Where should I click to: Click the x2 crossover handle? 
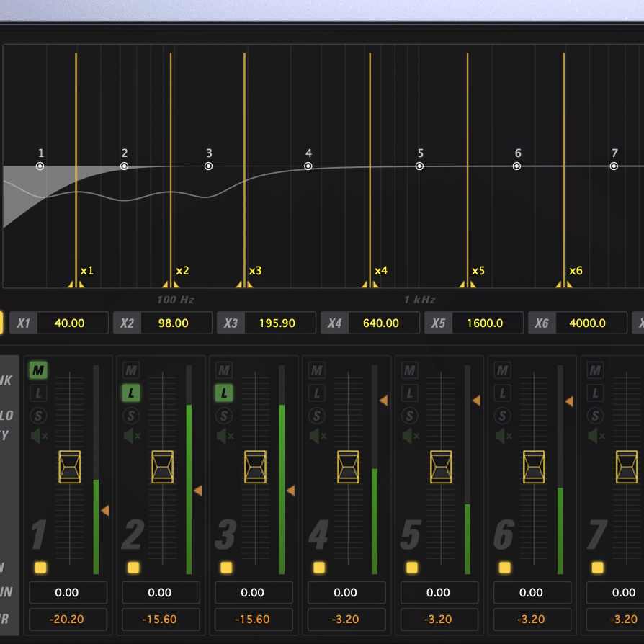(x=171, y=285)
